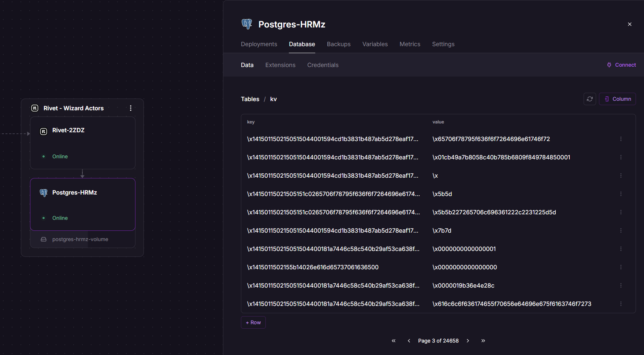Close the Postgres-HRMz panel

point(630,24)
